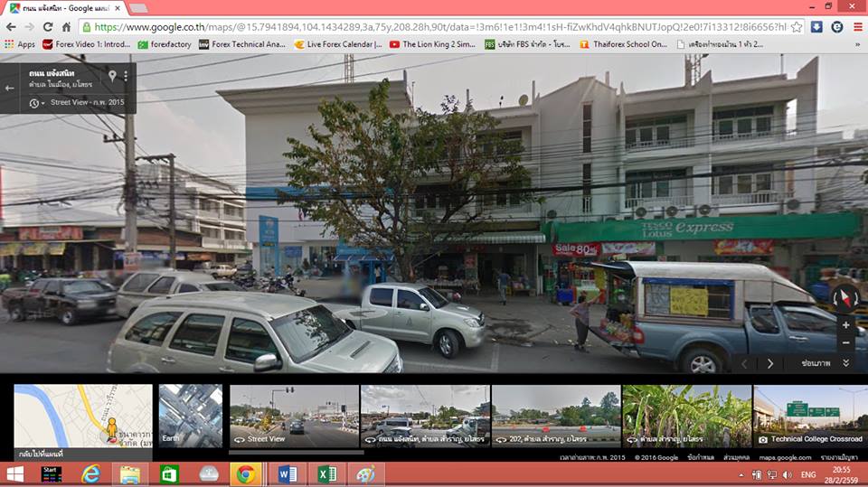Zoom out with the minus button
The image size is (868, 487).
[845, 343]
